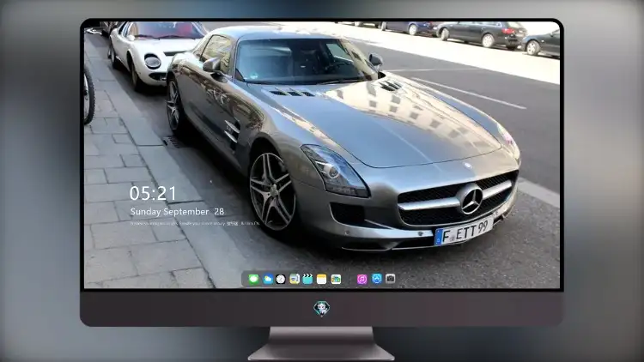This screenshot has height=362, width=644.
Task: Open the Clock app in dock
Action: coord(281,279)
